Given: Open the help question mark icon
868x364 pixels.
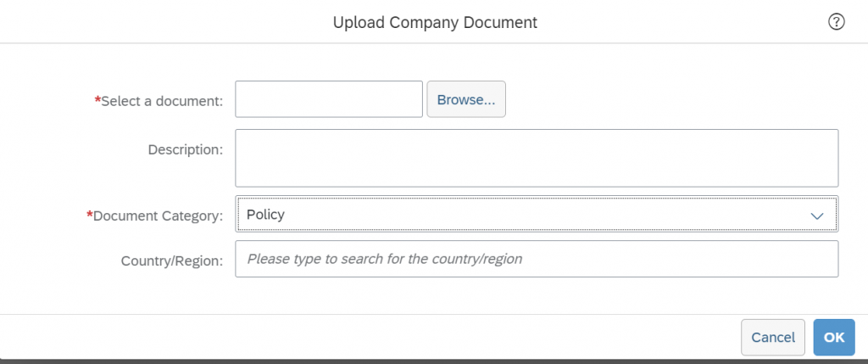Looking at the screenshot, I should pyautogui.click(x=836, y=22).
